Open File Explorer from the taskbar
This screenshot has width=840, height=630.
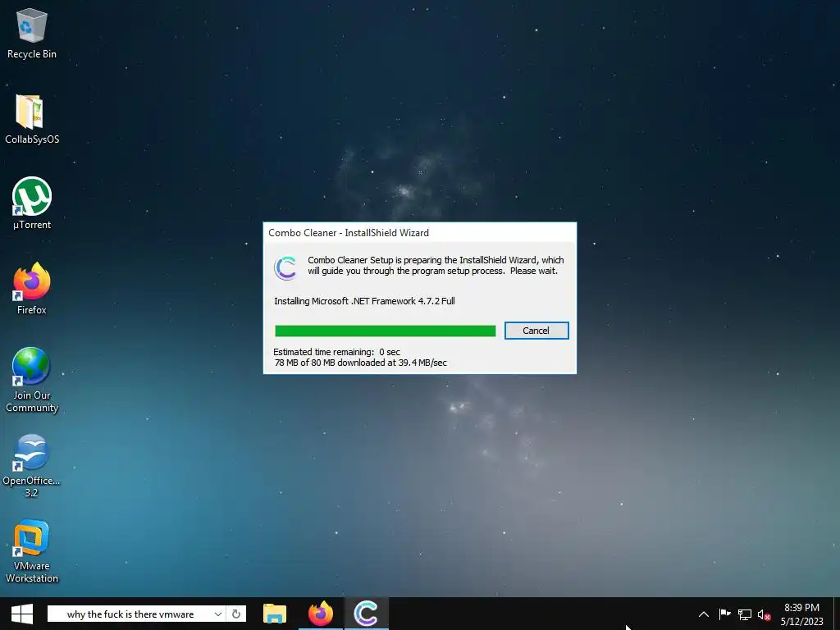275,614
